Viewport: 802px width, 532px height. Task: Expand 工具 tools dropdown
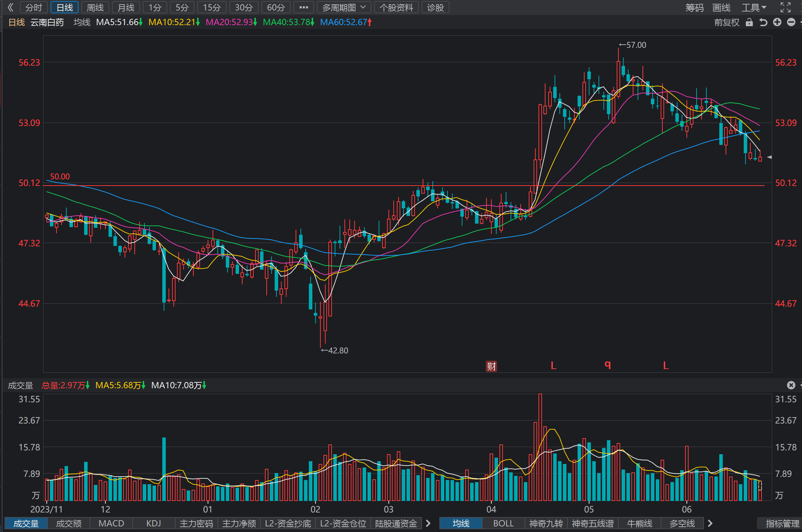[x=754, y=7]
